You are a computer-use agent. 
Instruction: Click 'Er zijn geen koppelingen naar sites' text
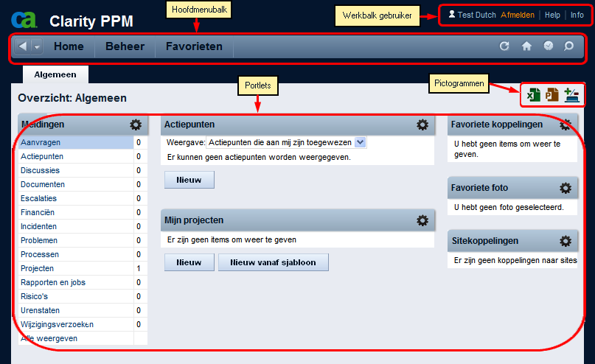coord(515,261)
